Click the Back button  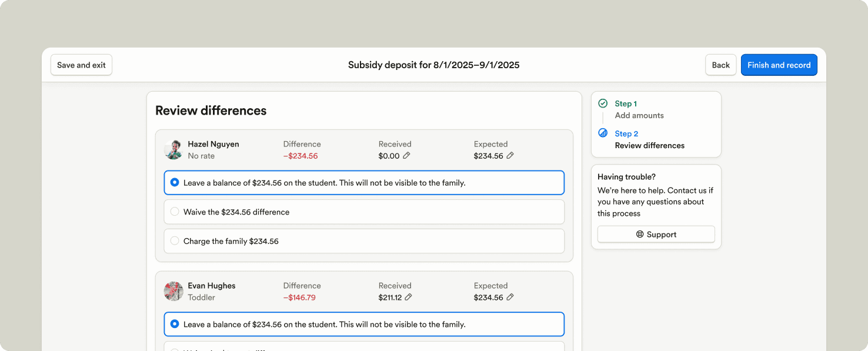pos(720,65)
